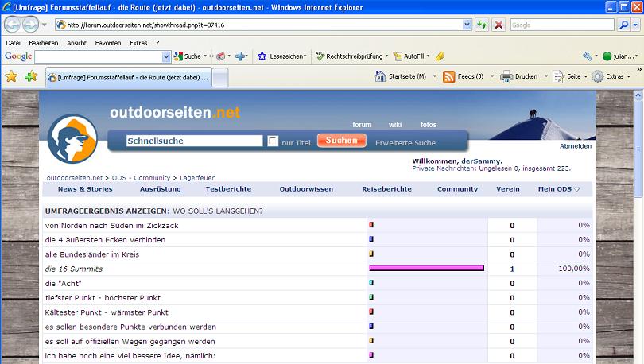Screen dimensions: 644x364
Task: Select the Reiseberichte navigation tab
Action: coord(386,189)
